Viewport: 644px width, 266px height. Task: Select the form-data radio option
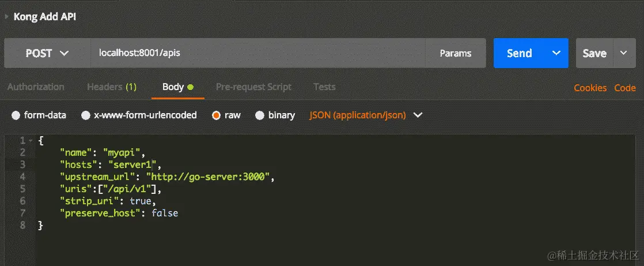(x=16, y=115)
